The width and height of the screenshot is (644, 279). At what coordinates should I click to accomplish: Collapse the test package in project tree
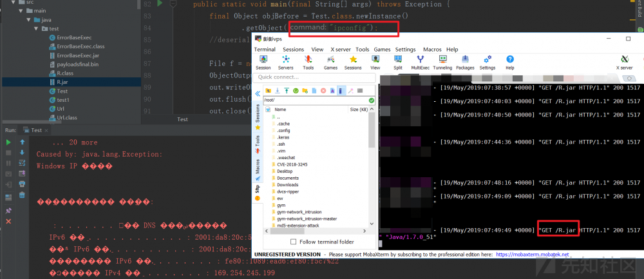pyautogui.click(x=37, y=29)
